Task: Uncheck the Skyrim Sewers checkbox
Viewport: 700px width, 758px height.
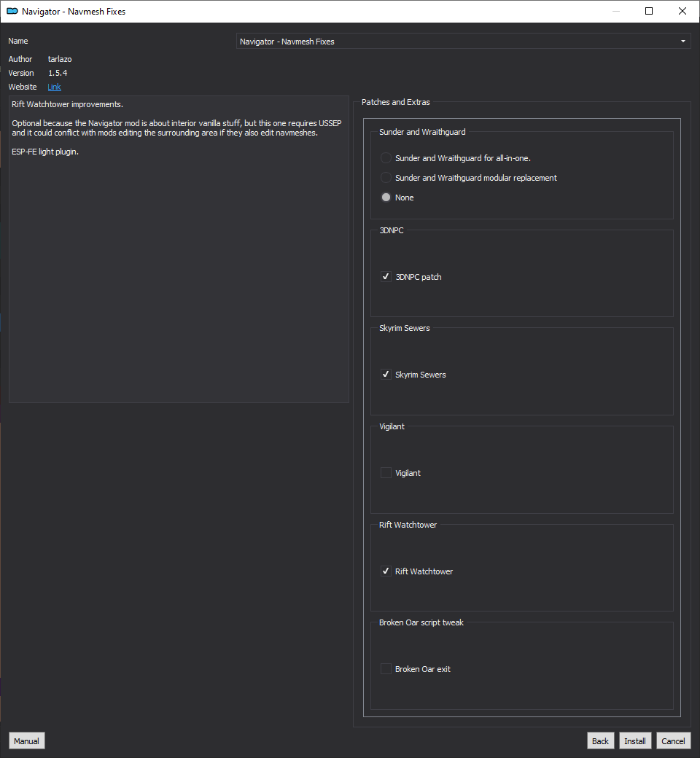Action: [386, 374]
